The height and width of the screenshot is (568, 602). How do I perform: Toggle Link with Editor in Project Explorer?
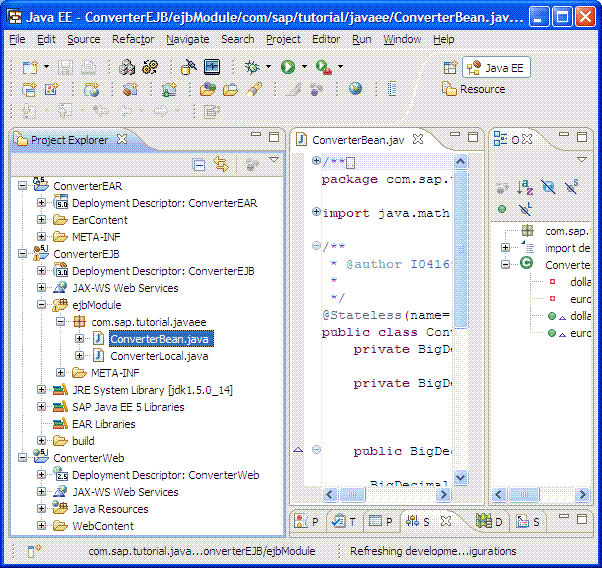click(221, 165)
